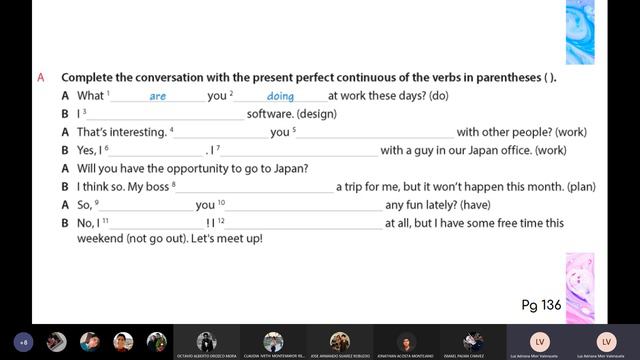
Task: Click "weekend (not go out). Let's meet up!"
Action: [x=170, y=238]
